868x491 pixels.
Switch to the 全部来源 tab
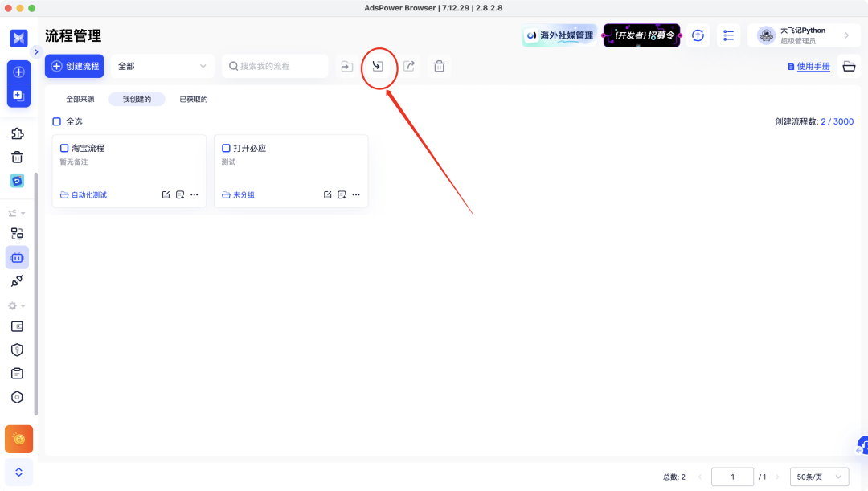pyautogui.click(x=80, y=99)
